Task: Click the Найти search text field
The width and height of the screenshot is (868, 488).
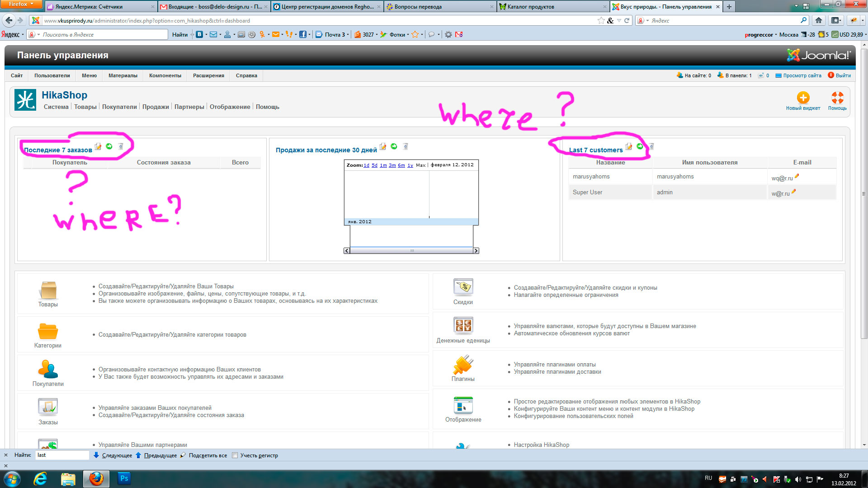Action: click(x=62, y=455)
